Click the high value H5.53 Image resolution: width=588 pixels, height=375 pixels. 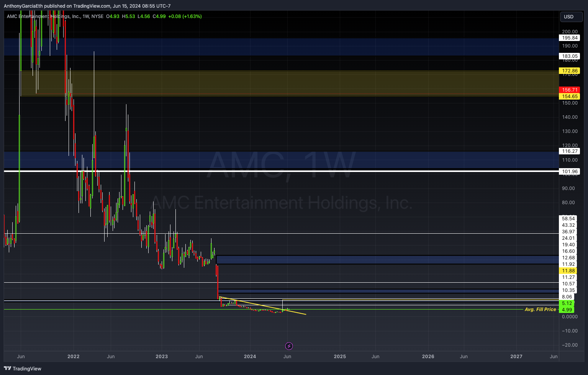tap(128, 16)
